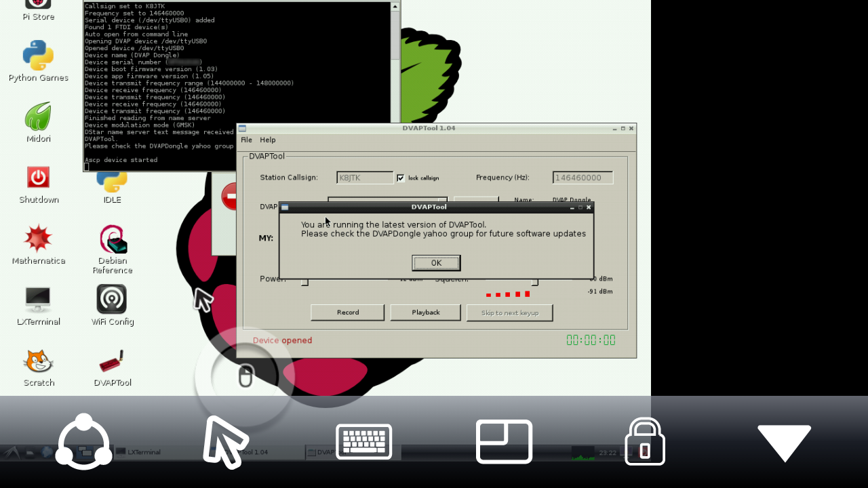The width and height of the screenshot is (868, 488).
Task: Open the IDLE desktop icon
Action: click(112, 186)
